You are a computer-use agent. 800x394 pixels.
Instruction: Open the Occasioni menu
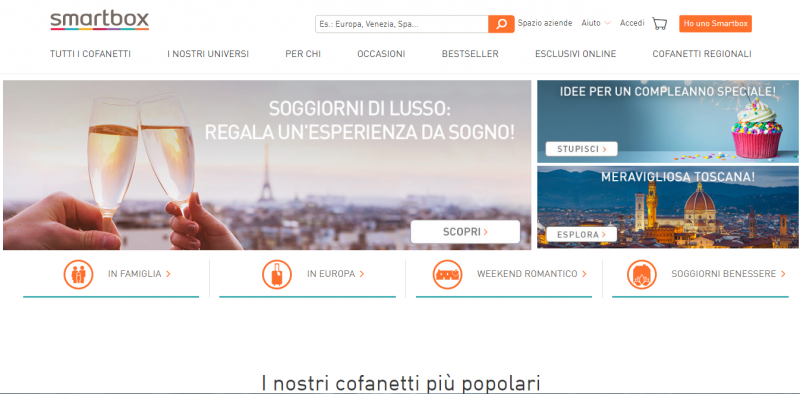click(x=381, y=54)
